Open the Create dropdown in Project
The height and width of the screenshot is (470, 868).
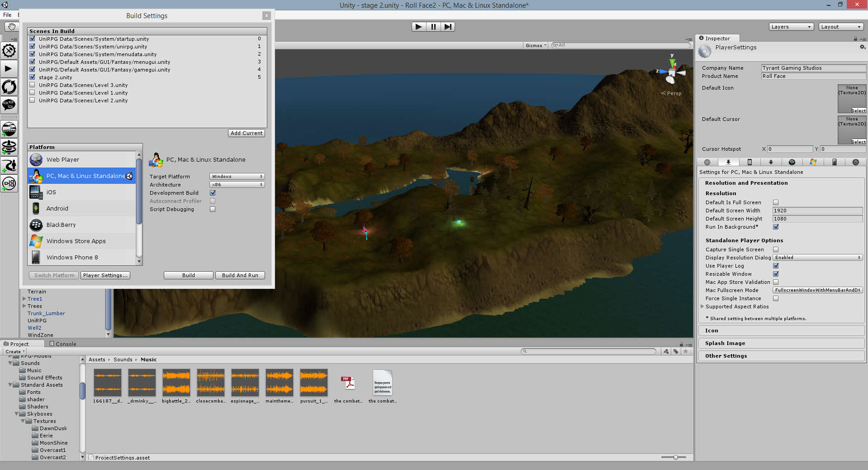tap(15, 351)
